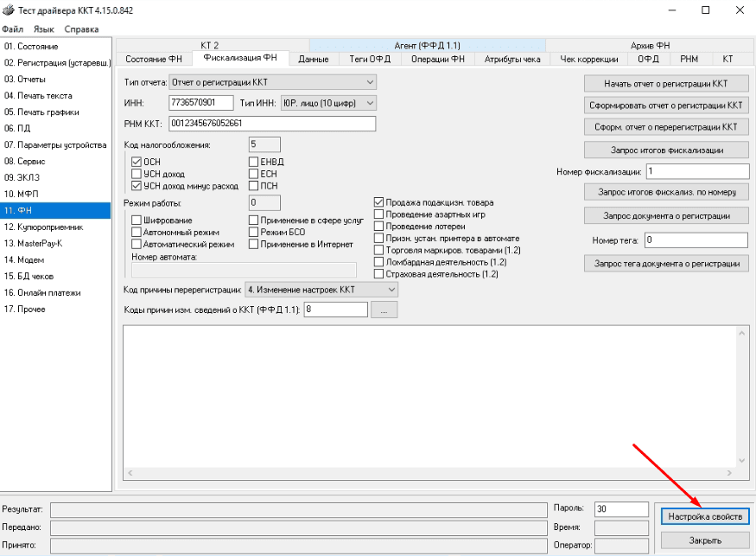Uncheck the ОСН taxation checkbox
The width and height of the screenshot is (756, 556).
135,161
